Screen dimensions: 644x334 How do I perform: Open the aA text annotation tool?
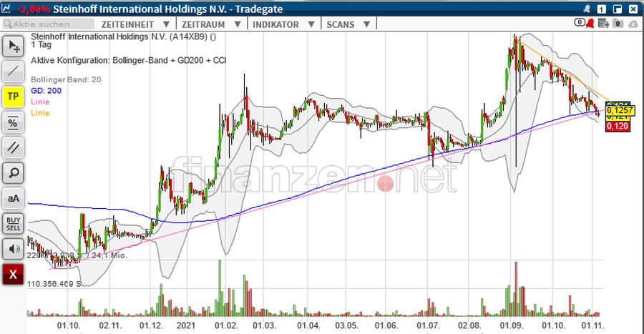pos(13,199)
